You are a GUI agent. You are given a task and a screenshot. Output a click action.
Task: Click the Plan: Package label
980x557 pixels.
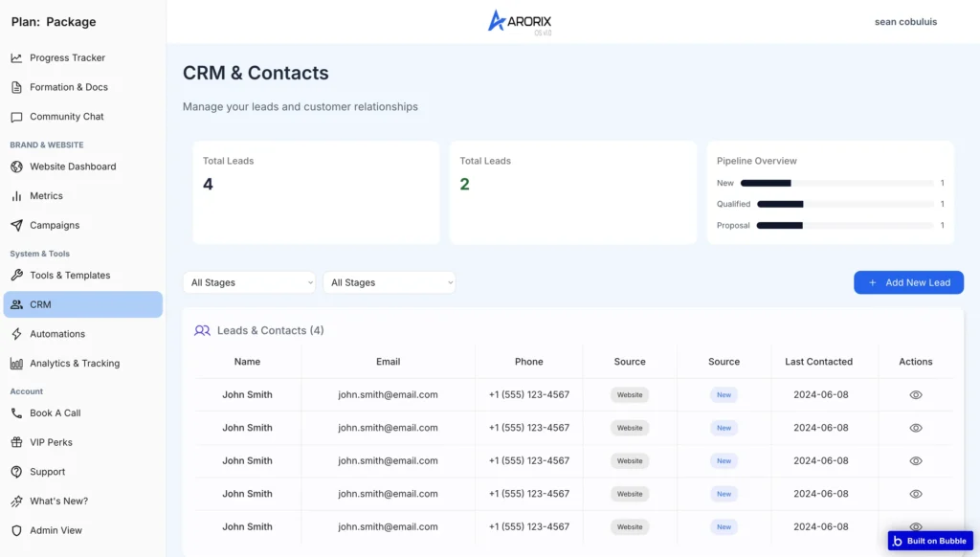(x=54, y=22)
